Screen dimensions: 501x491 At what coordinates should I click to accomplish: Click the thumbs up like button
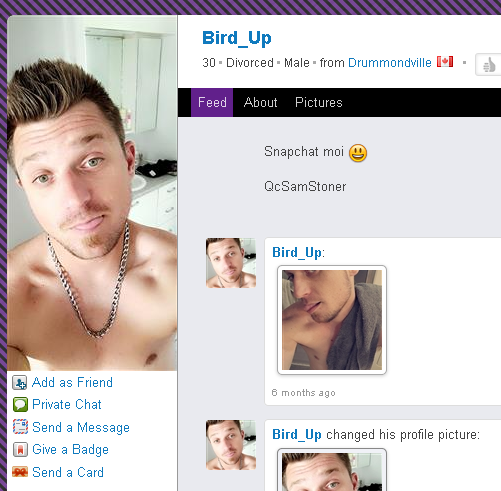[488, 64]
